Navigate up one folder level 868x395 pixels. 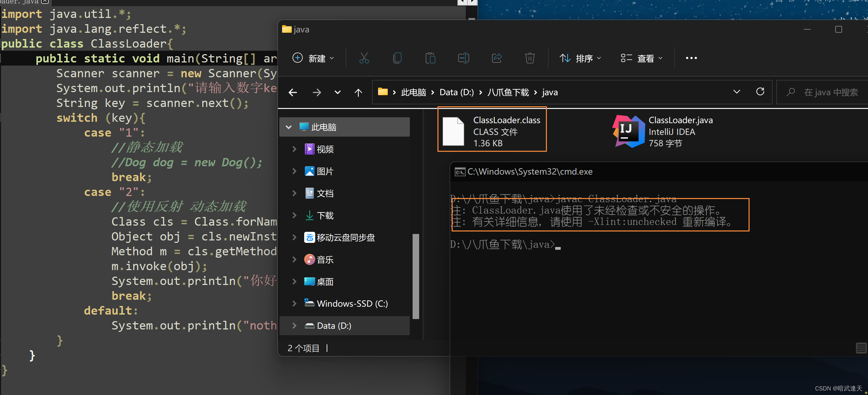358,92
